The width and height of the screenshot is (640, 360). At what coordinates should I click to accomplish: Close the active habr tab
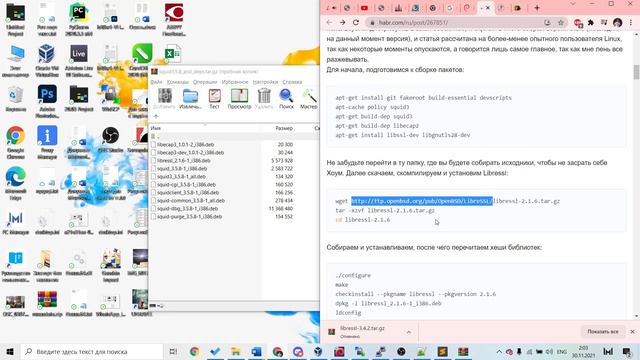pyautogui.click(x=488, y=8)
